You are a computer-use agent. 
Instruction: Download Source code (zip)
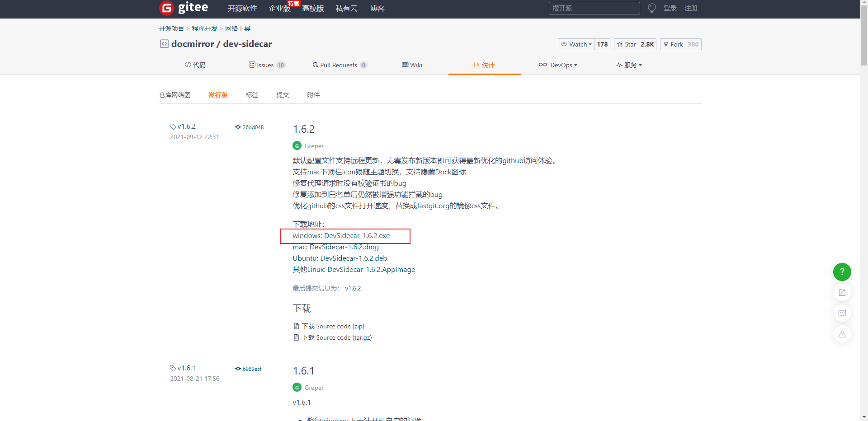(x=333, y=326)
